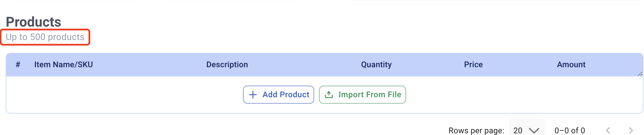Click the Rows per page label

[476, 131]
